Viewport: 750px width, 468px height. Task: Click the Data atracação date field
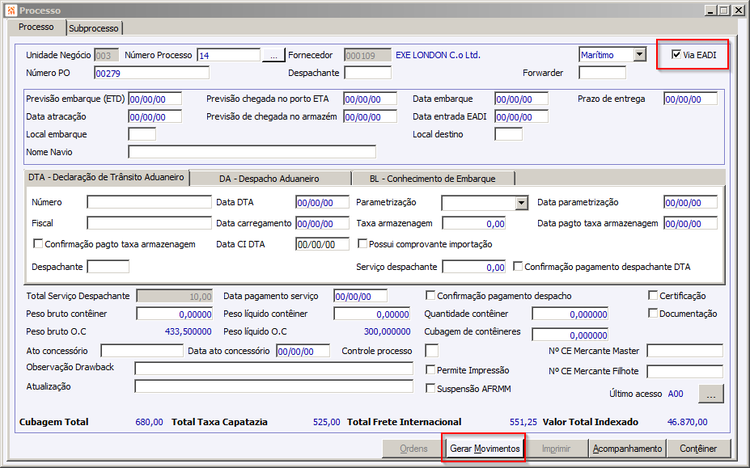155,117
